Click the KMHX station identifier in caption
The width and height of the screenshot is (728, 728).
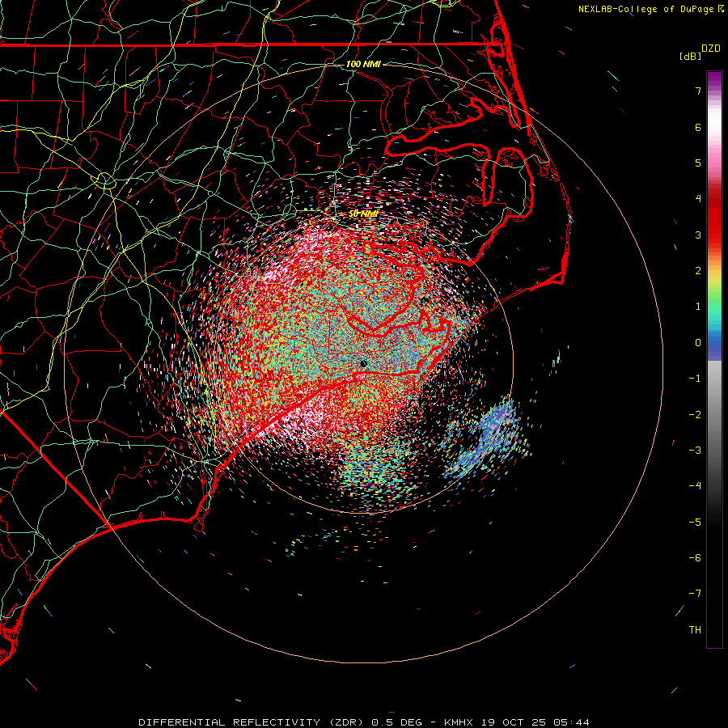459,722
